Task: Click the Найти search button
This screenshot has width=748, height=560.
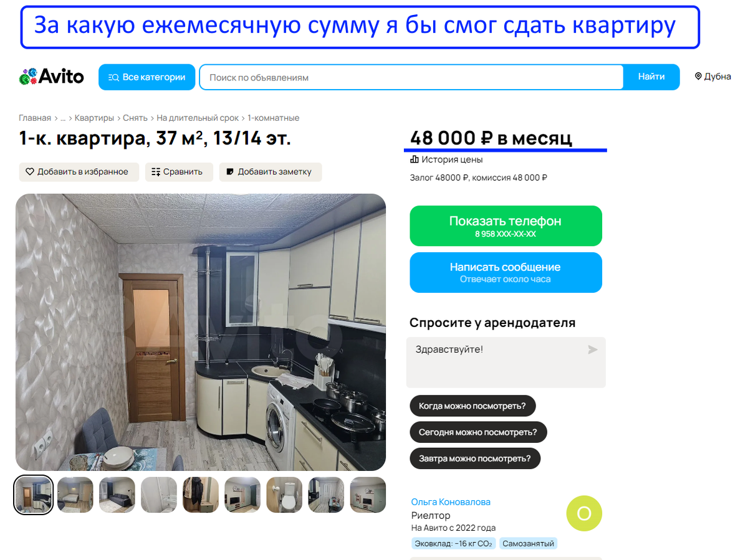Action: pyautogui.click(x=651, y=77)
